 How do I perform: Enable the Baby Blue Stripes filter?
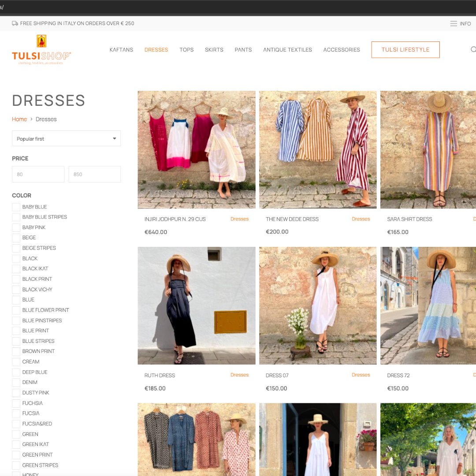[x=16, y=217]
